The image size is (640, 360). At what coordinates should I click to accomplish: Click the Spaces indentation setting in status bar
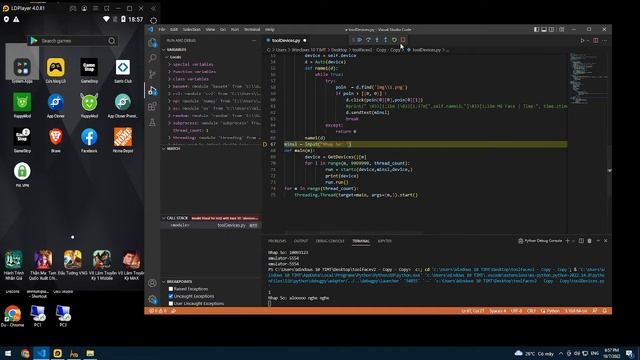[x=498, y=311]
